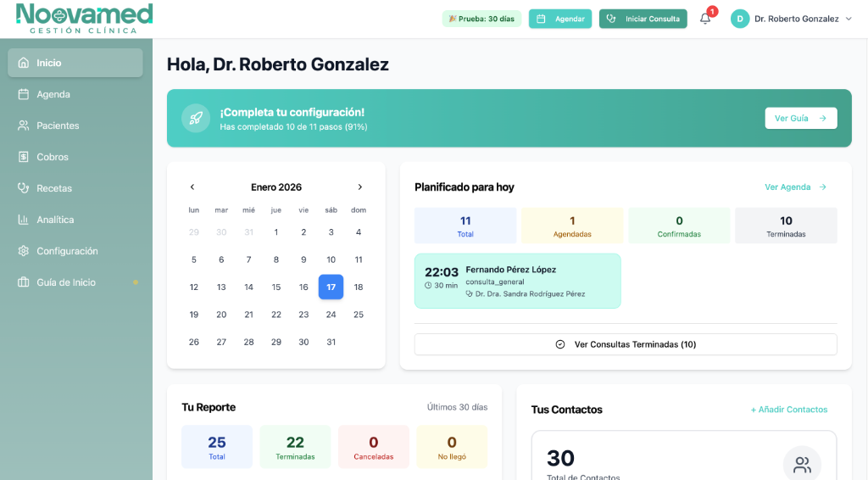Click the user avatar D circle
This screenshot has width=868, height=480.
tap(740, 19)
